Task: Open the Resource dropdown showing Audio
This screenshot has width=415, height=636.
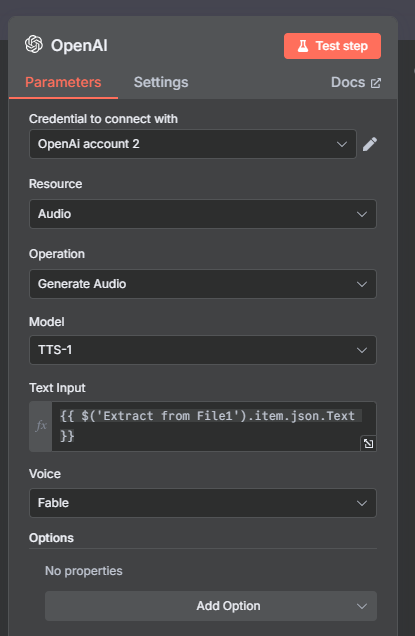Action: click(x=203, y=214)
